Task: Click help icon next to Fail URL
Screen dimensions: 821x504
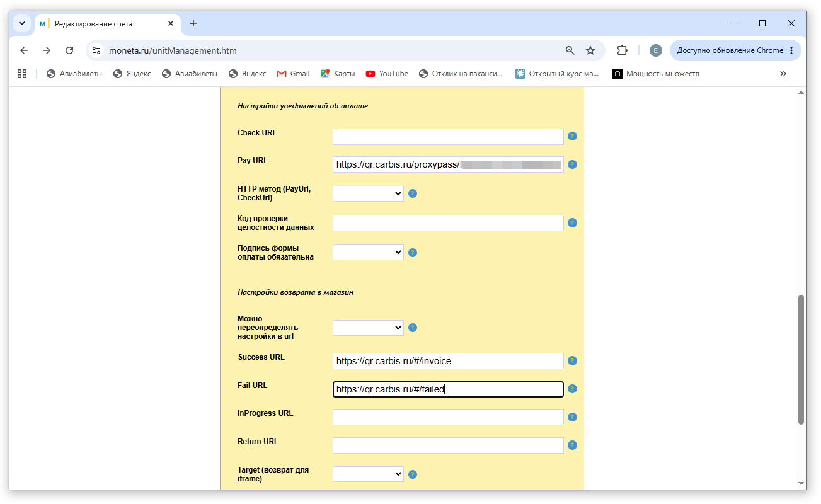Action: coord(572,389)
